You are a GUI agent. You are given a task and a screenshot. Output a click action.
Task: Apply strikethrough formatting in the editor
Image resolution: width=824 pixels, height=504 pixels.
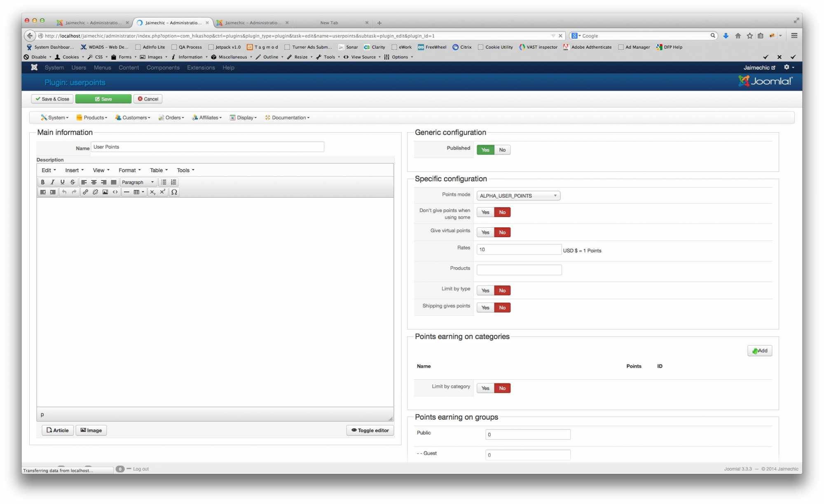pos(73,182)
